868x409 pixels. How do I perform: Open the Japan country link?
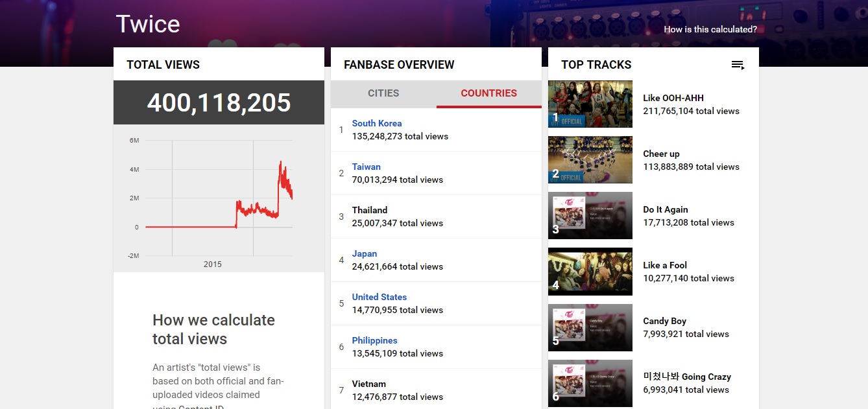pyautogui.click(x=365, y=253)
